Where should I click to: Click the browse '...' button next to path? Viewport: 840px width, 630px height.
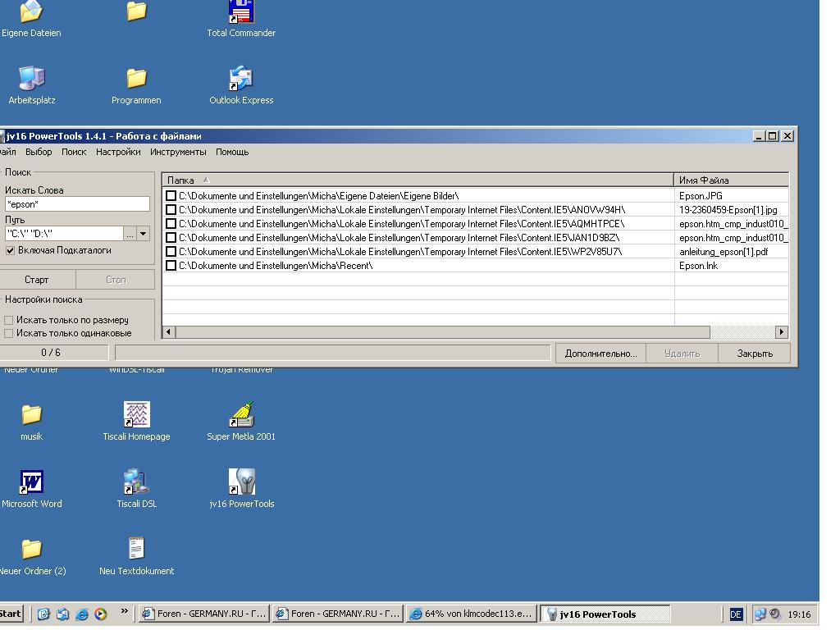tap(130, 234)
